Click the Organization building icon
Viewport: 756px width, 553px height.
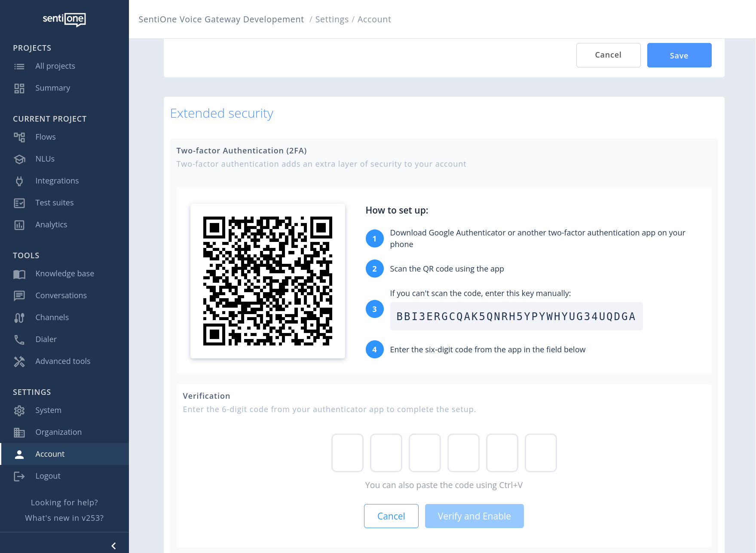(x=19, y=432)
